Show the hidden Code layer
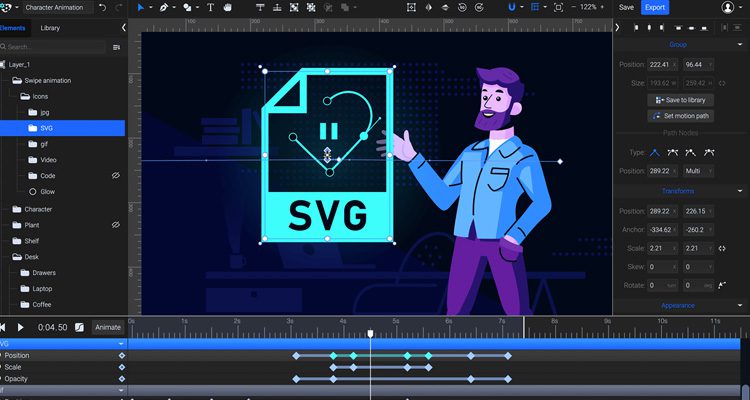This screenshot has height=400, width=750. 115,175
